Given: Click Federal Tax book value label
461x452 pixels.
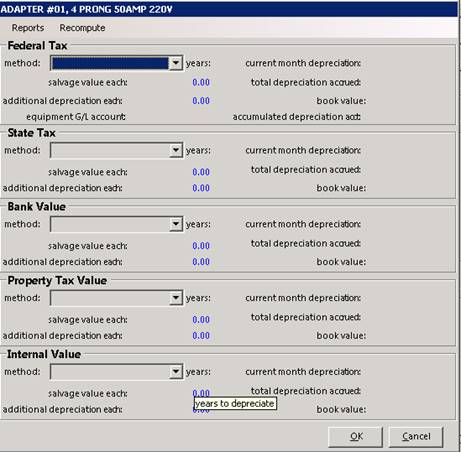Looking at the screenshot, I should pos(341,101).
